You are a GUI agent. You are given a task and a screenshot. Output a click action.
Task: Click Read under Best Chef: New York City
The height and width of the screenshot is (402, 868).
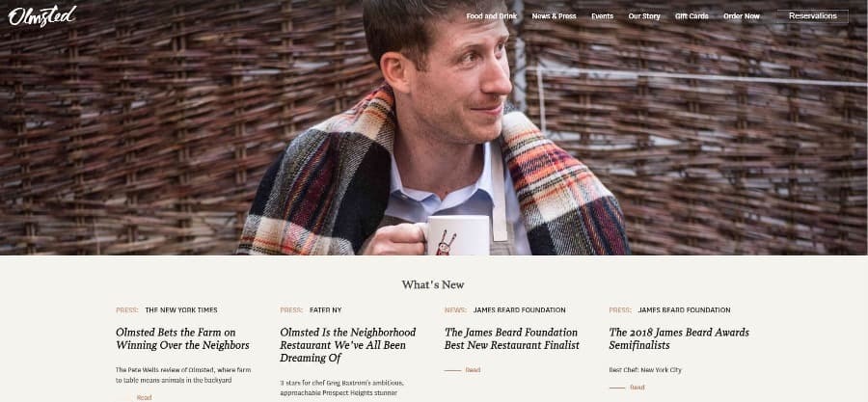pos(637,388)
